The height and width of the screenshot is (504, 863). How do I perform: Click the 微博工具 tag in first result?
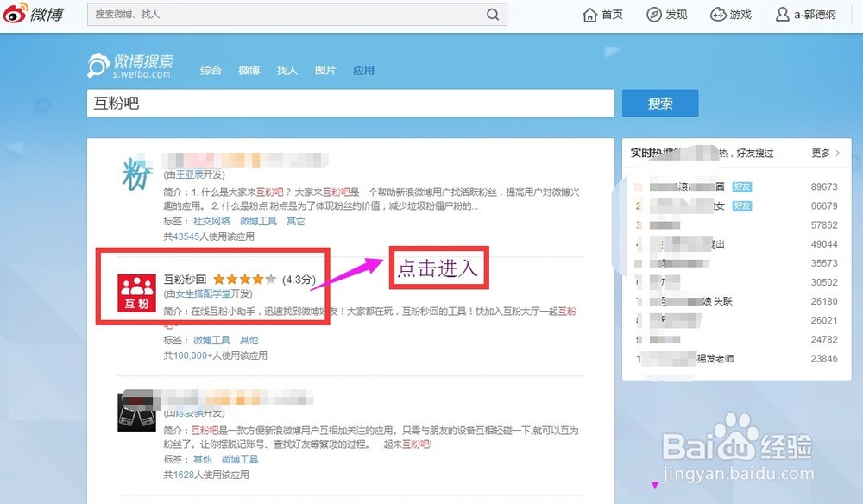[x=258, y=221]
